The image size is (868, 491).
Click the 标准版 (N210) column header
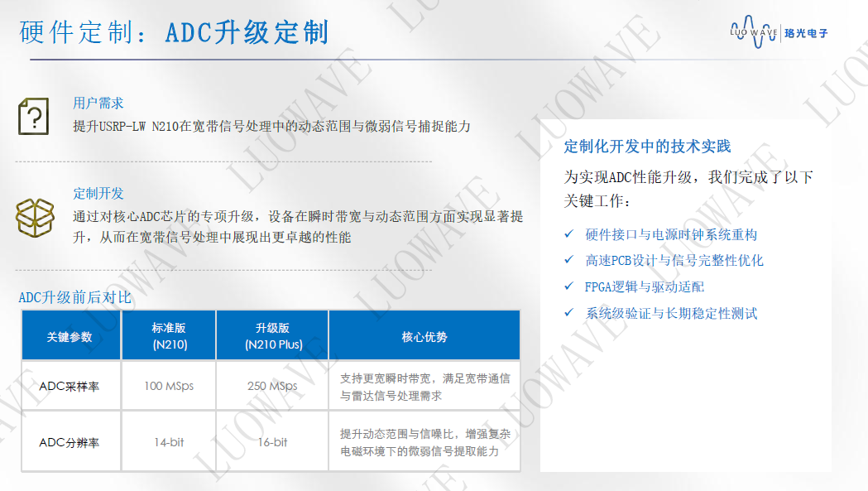(x=169, y=336)
